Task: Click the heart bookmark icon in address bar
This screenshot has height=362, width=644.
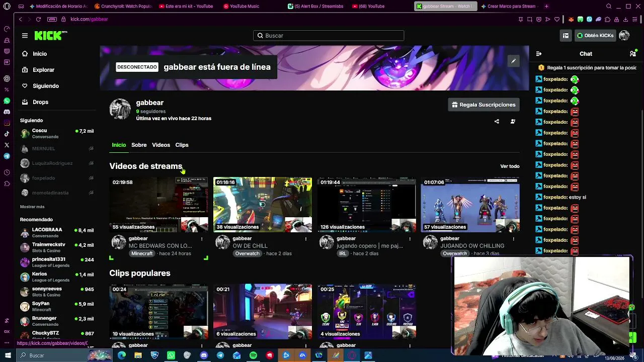Action: tap(557, 20)
